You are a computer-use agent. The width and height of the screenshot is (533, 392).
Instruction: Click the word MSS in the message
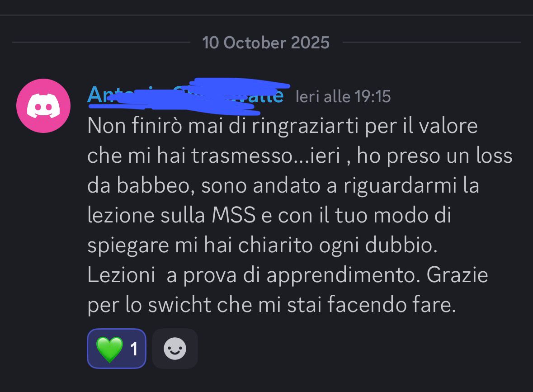click(234, 215)
